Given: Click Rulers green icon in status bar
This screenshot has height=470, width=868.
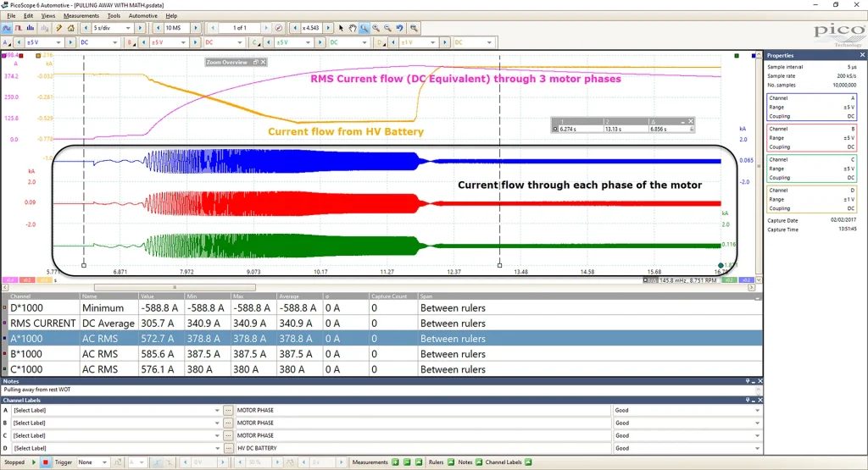Looking at the screenshot, I should coord(451,462).
